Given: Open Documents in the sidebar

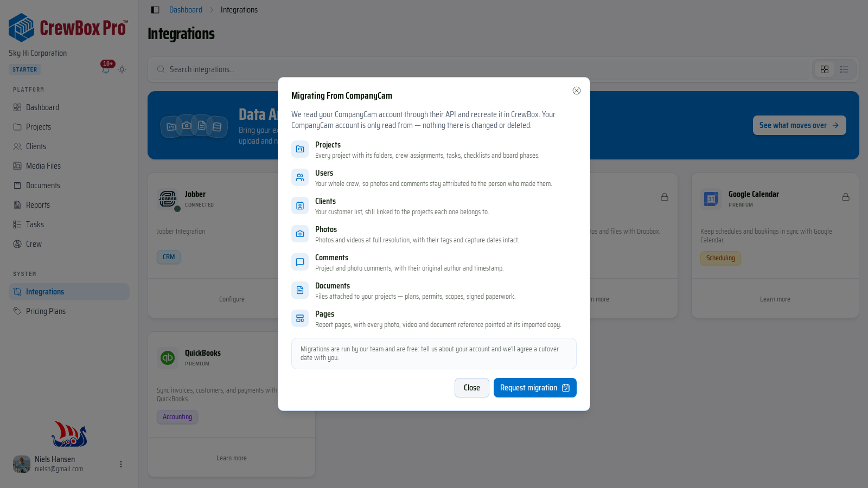Looking at the screenshot, I should [69, 185].
